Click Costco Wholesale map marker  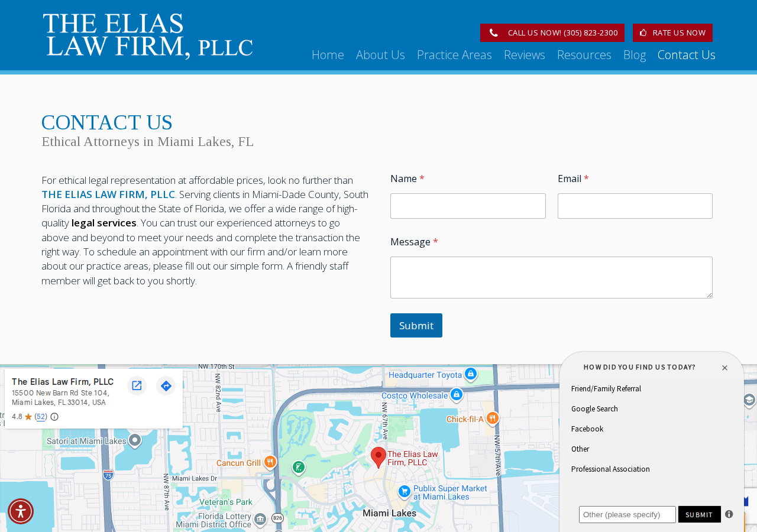click(x=456, y=394)
